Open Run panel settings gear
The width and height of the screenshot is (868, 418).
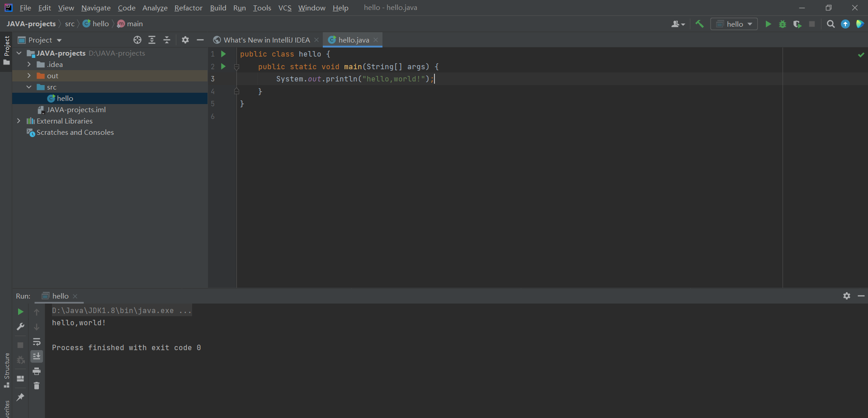click(x=847, y=296)
